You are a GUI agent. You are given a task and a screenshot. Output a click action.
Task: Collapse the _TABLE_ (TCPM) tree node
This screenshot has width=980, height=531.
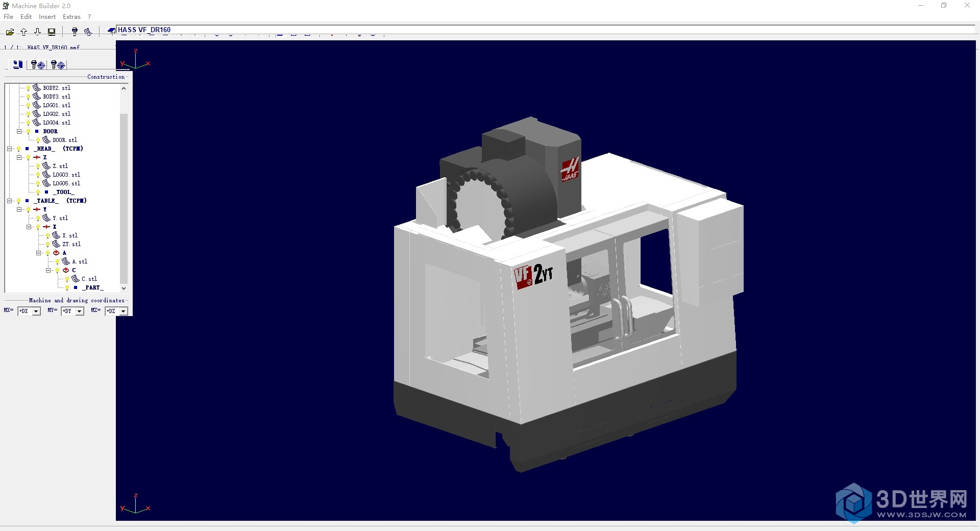tap(9, 201)
